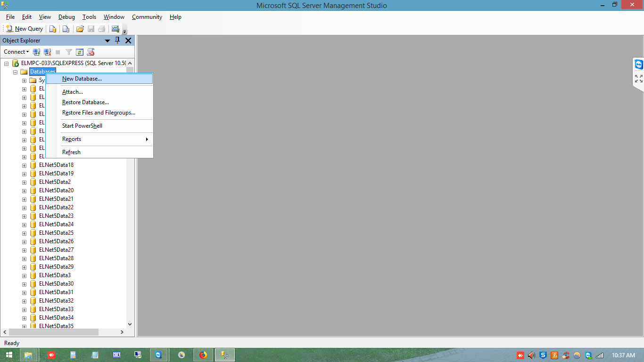Select the ELNet5Data20 database
This screenshot has height=362, width=644.
pos(57,190)
